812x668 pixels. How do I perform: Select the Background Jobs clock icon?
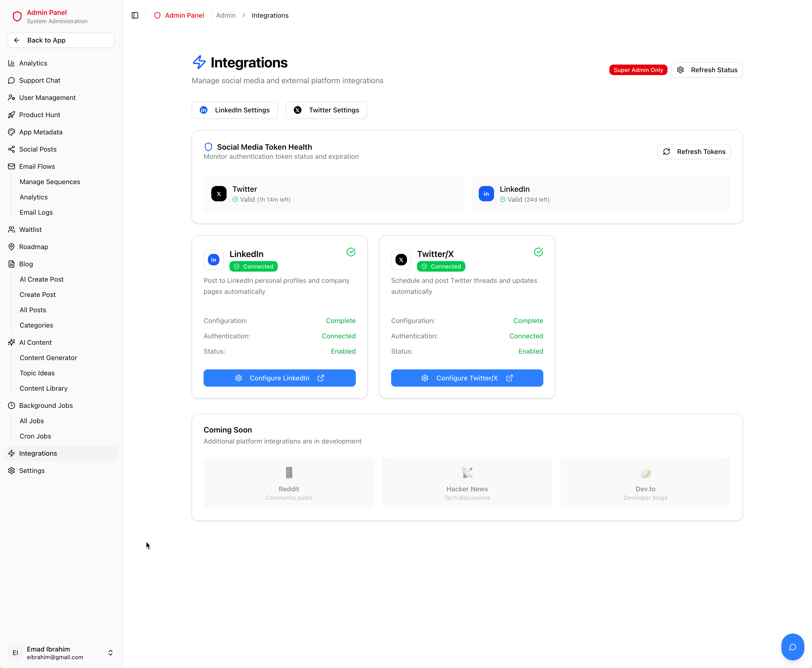11,405
